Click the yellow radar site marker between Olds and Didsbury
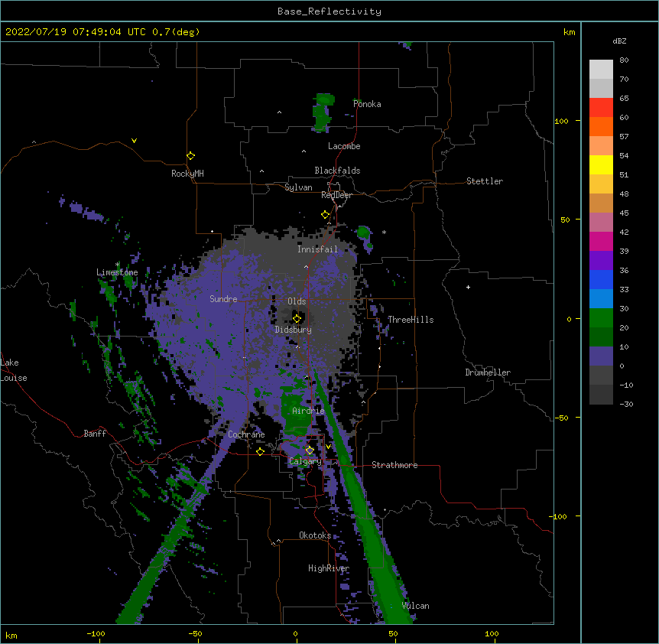This screenshot has height=644, width=659. tap(297, 318)
